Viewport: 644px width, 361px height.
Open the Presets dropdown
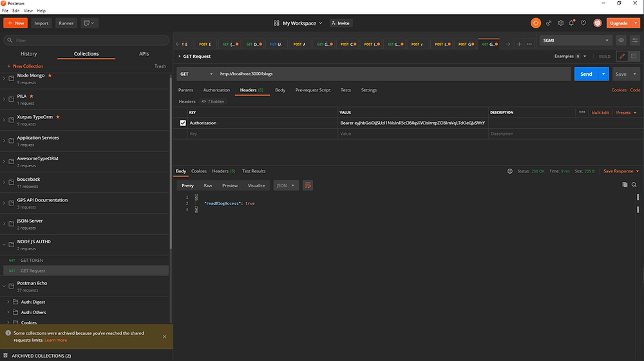click(x=627, y=113)
